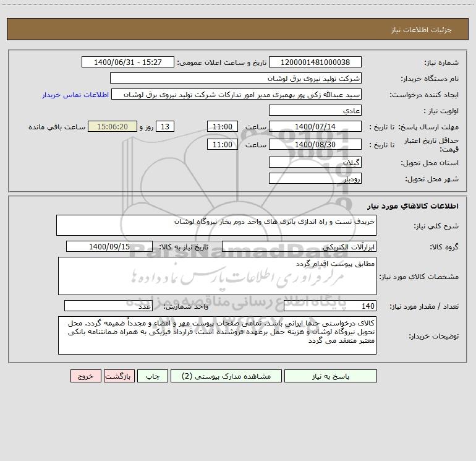Click the حداقل تاریخ اعتبار قیمت label

pyautogui.click(x=431, y=145)
